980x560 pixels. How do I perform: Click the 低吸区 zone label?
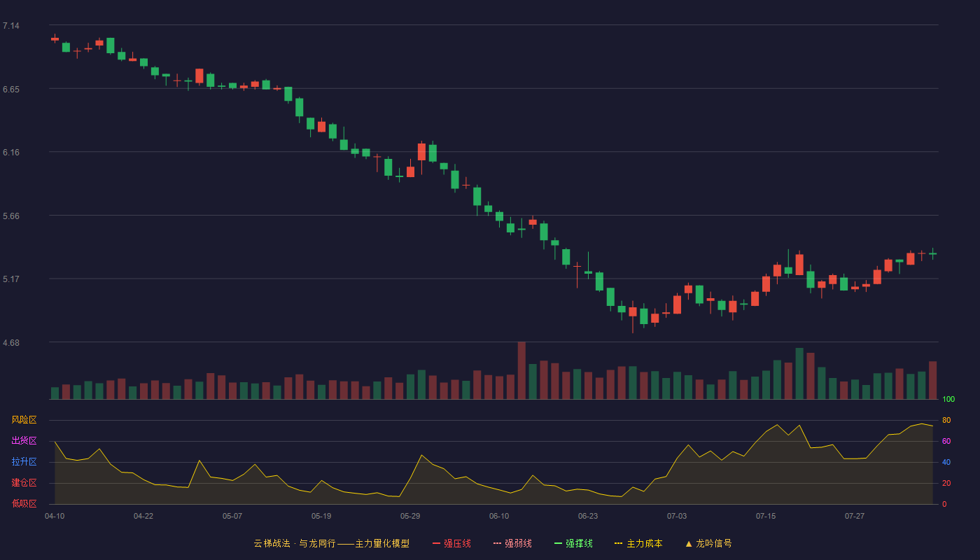click(x=24, y=504)
